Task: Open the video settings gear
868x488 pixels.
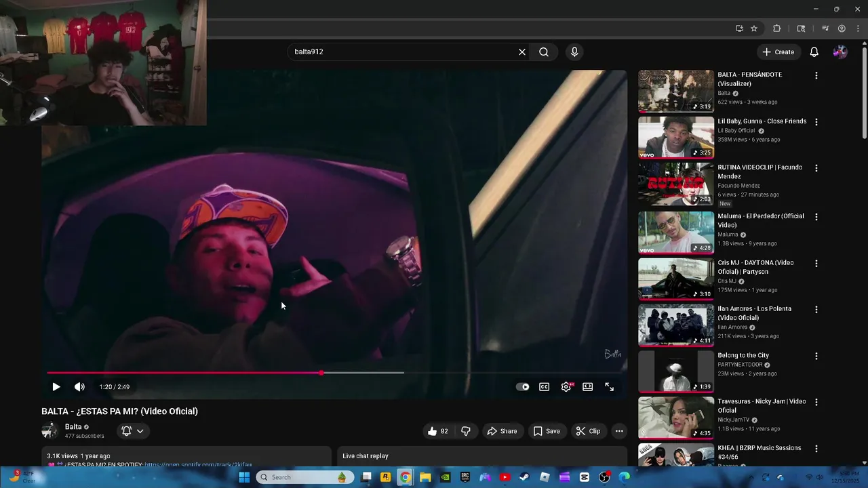Action: (566, 387)
